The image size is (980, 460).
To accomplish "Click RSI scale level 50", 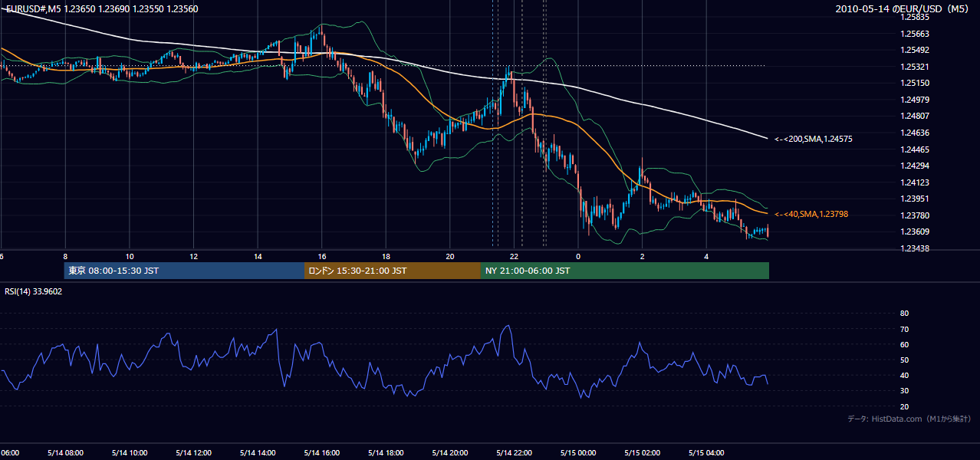I will point(904,360).
